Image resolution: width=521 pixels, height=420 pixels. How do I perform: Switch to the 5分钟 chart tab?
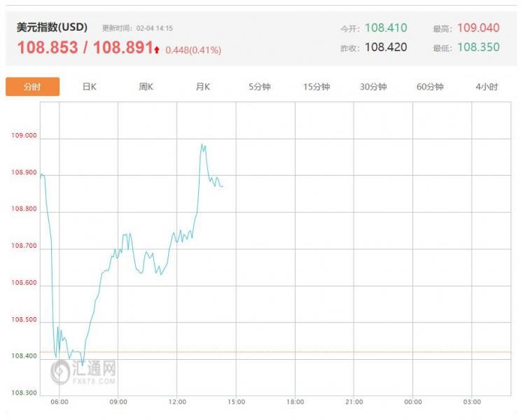(259, 87)
